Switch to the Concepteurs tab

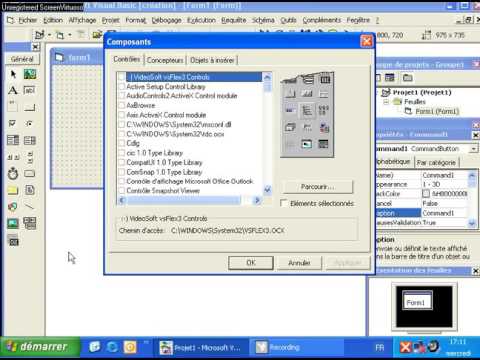[x=165, y=60]
